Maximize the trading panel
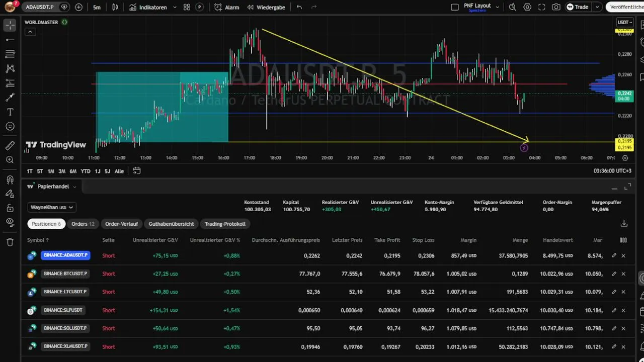Image resolution: width=644 pixels, height=362 pixels. click(x=627, y=188)
